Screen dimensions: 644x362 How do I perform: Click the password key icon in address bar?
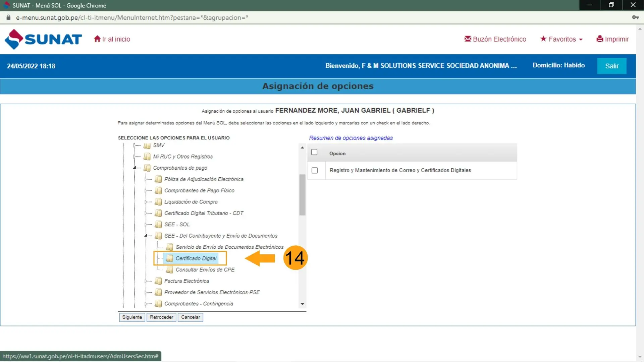[635, 17]
